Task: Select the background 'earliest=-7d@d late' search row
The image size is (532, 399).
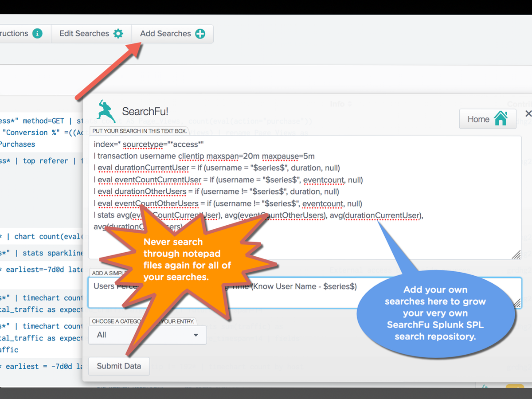Action: (x=41, y=270)
